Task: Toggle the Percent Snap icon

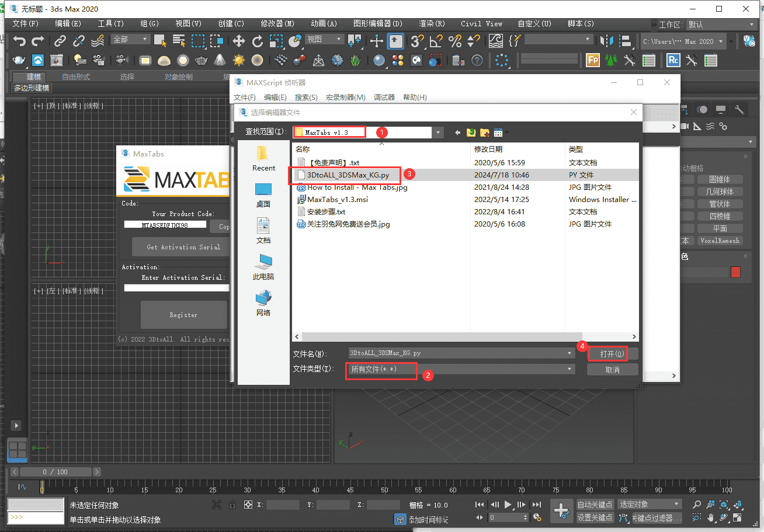Action: [x=454, y=41]
